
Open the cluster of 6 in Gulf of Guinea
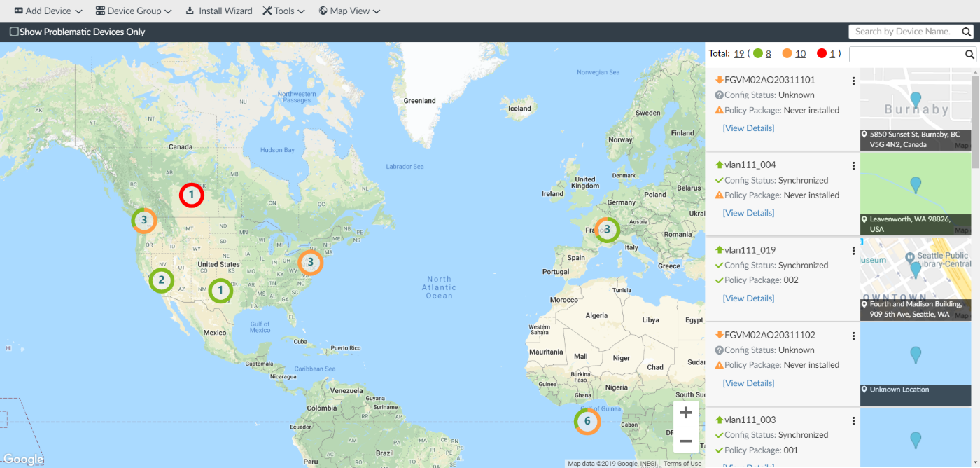tap(587, 422)
